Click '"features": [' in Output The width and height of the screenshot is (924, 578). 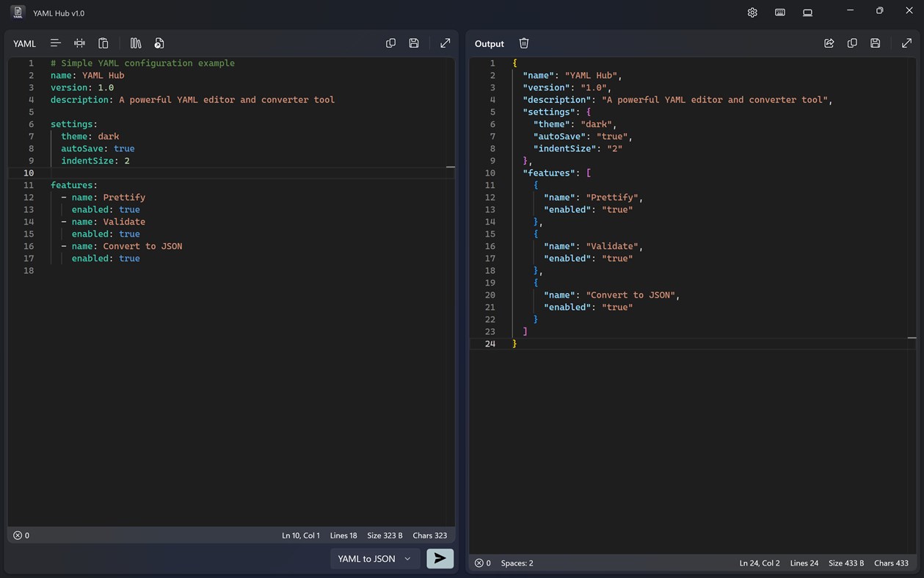tap(557, 173)
